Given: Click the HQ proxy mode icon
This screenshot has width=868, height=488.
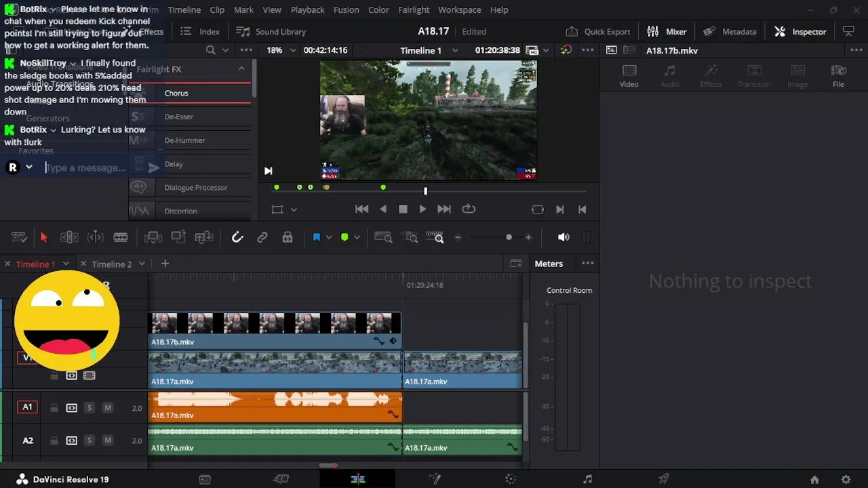Looking at the screenshot, I should coord(532,50).
